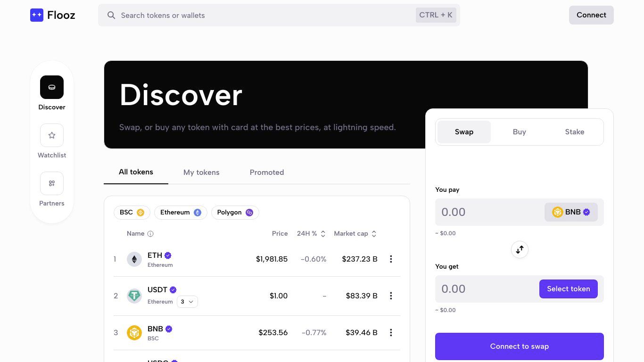Click USDT market cap $83.39 B
Screen dimensions: 644x362
[x=362, y=296]
